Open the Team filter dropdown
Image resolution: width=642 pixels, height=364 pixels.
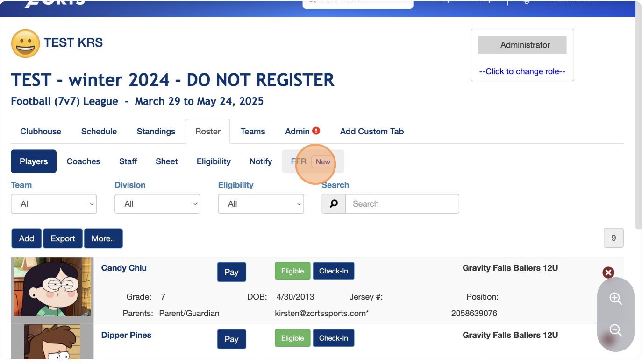coord(54,204)
